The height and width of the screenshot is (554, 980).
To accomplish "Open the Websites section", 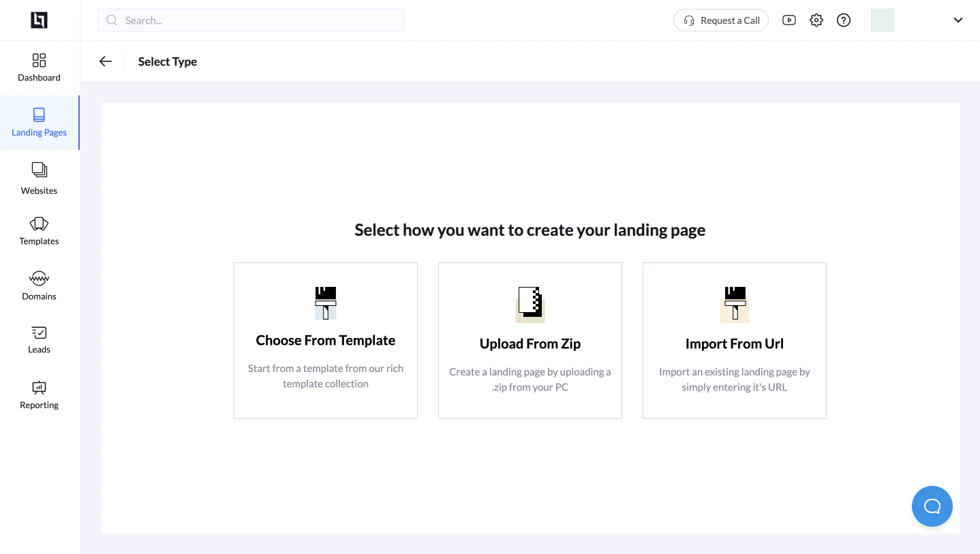I will click(x=39, y=179).
